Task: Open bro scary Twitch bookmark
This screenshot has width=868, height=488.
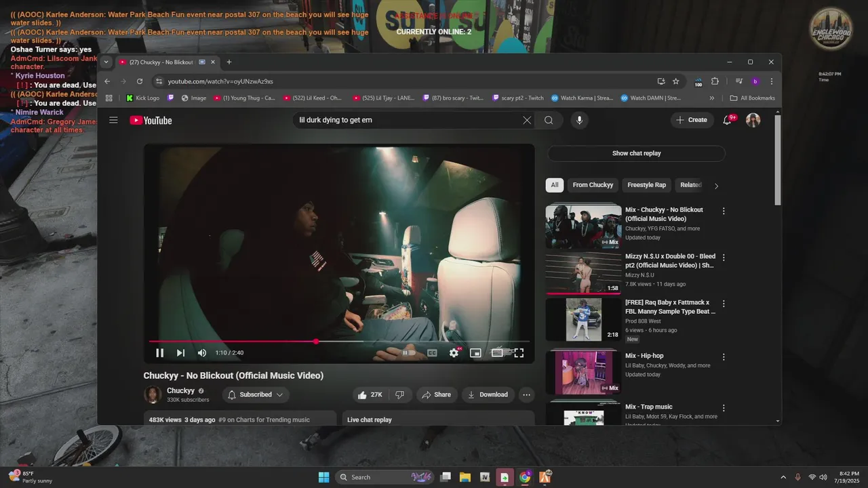Action: point(453,98)
